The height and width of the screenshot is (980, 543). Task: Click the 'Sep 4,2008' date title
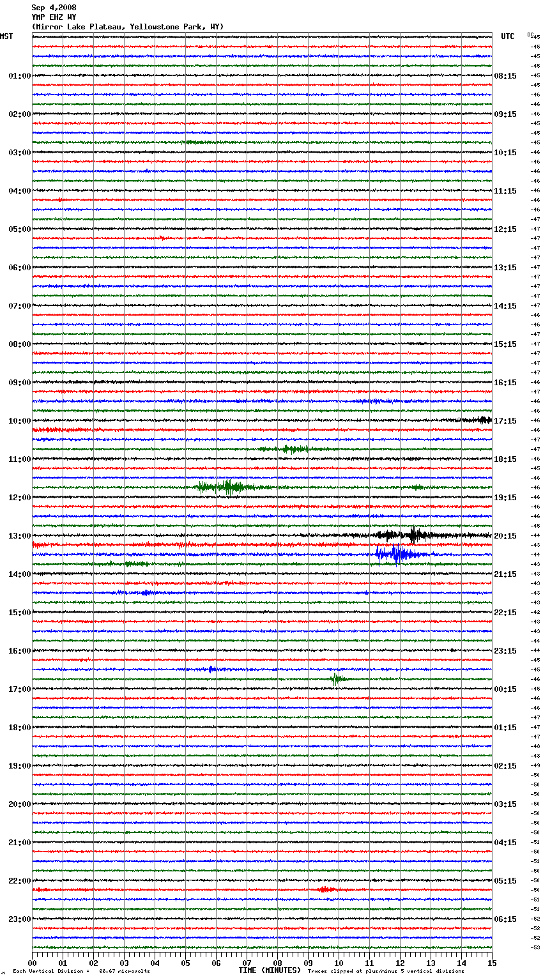coord(54,8)
